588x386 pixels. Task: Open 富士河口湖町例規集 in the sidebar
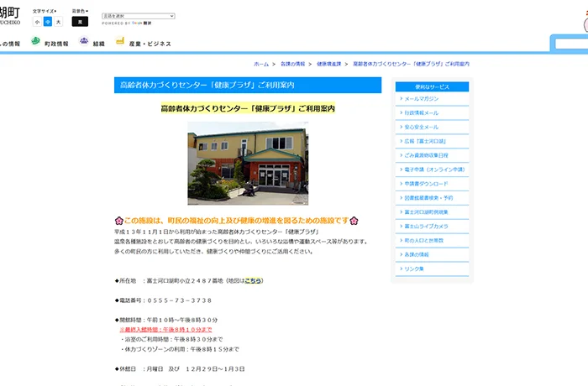(426, 212)
